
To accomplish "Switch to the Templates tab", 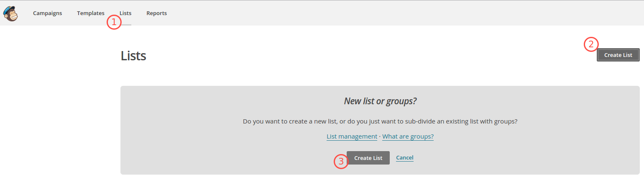I will point(91,13).
